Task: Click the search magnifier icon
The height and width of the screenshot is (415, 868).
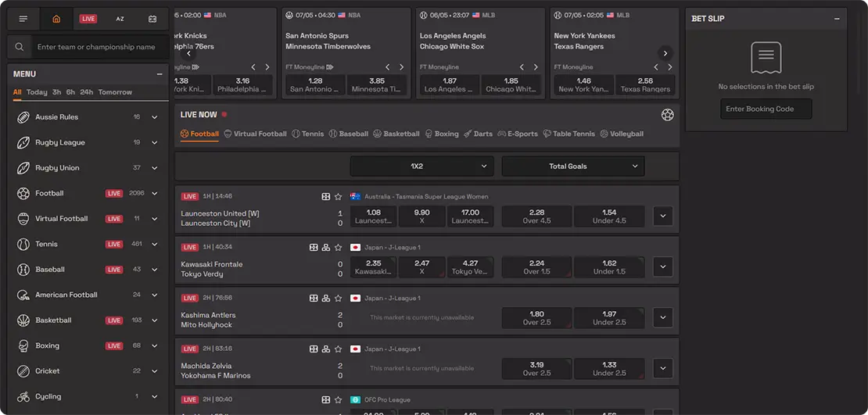Action: [x=20, y=47]
